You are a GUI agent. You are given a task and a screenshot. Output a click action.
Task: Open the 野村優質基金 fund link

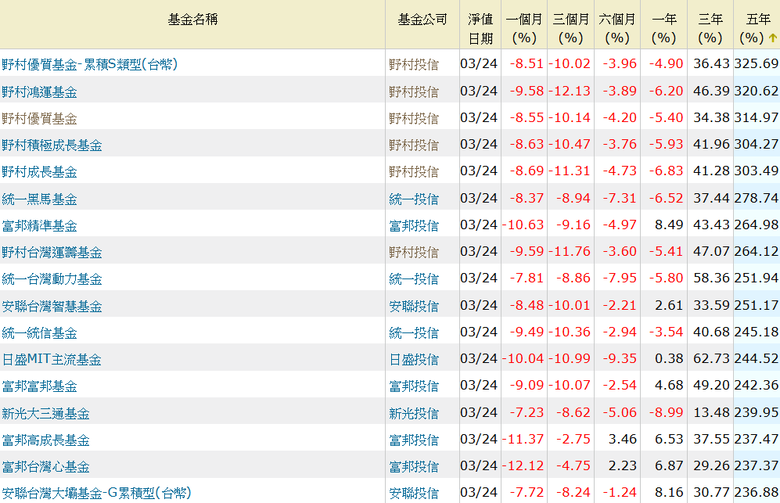(x=39, y=118)
